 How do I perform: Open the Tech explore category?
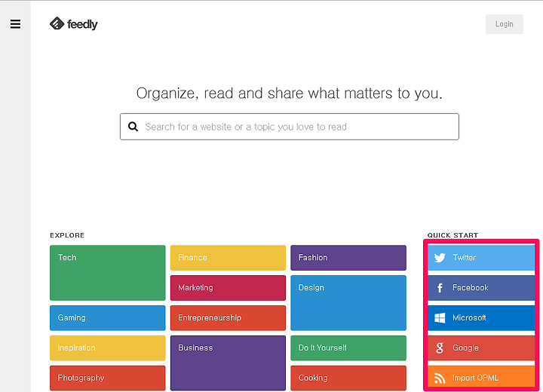click(x=108, y=273)
